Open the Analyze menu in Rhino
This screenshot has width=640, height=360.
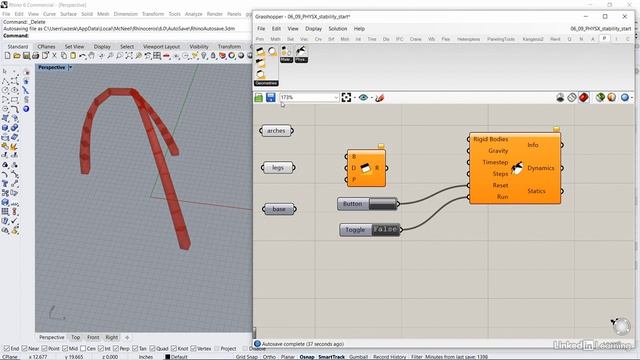[x=193, y=14]
